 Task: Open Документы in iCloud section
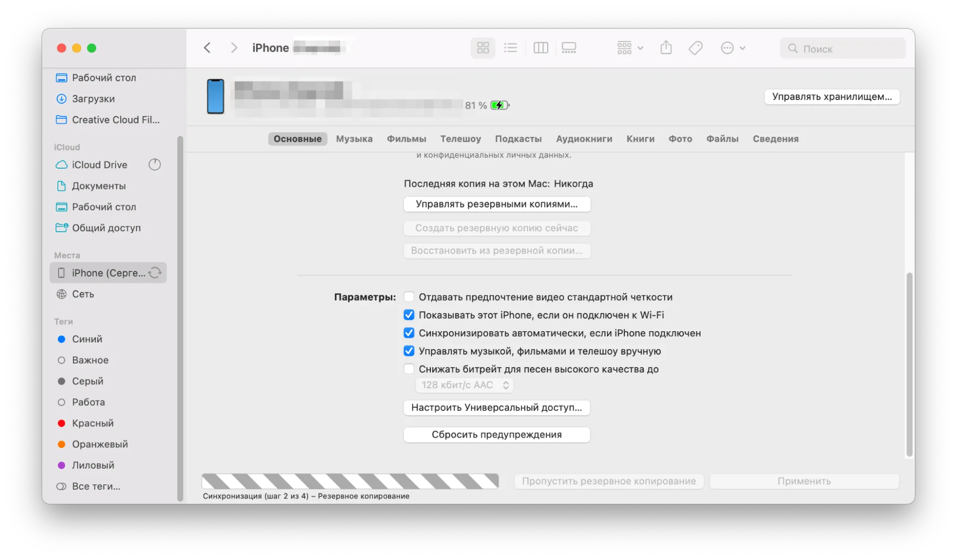tap(99, 186)
